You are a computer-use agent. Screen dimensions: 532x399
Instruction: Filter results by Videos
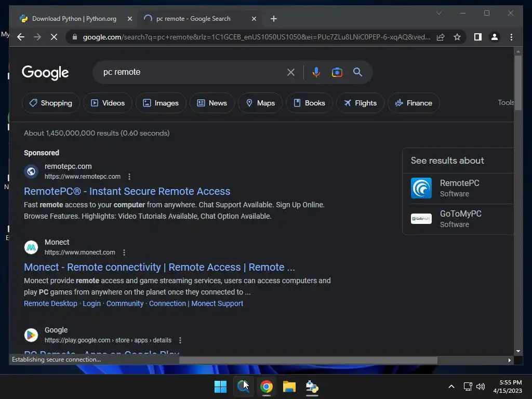[108, 103]
